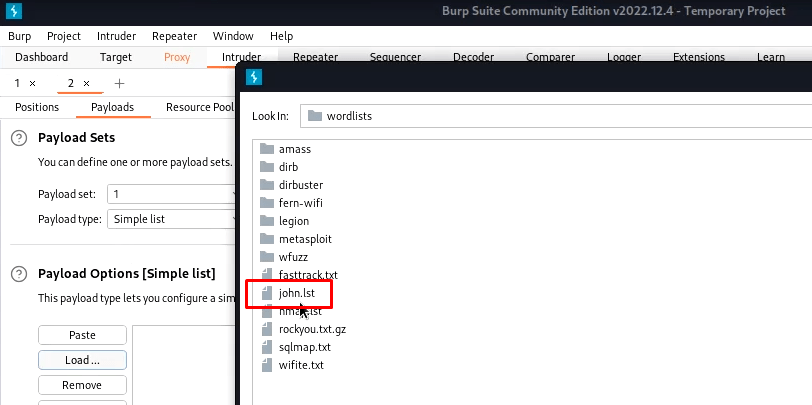Click the Burp Suite logo in title bar
This screenshot has height=405, width=812.
tap(14, 11)
